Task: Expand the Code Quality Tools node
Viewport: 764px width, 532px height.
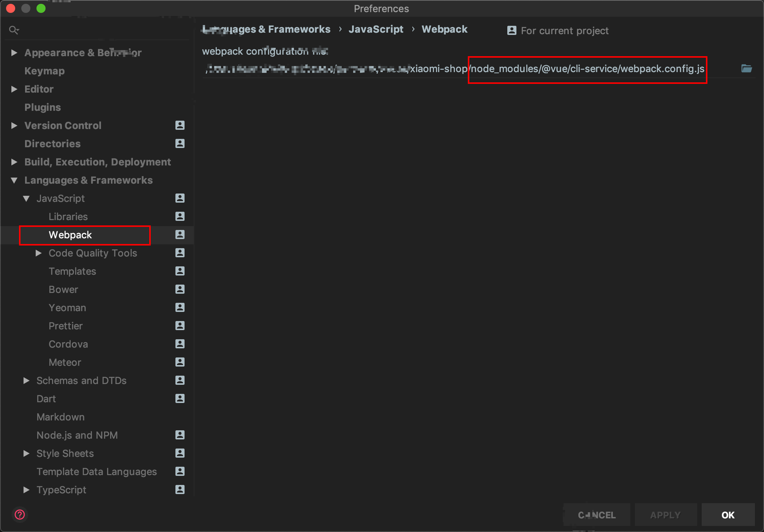Action: [38, 253]
